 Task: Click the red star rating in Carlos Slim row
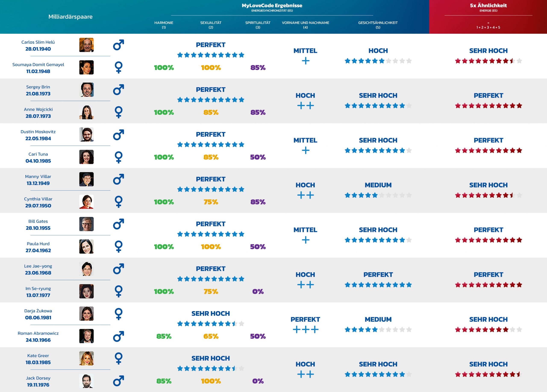click(x=488, y=61)
